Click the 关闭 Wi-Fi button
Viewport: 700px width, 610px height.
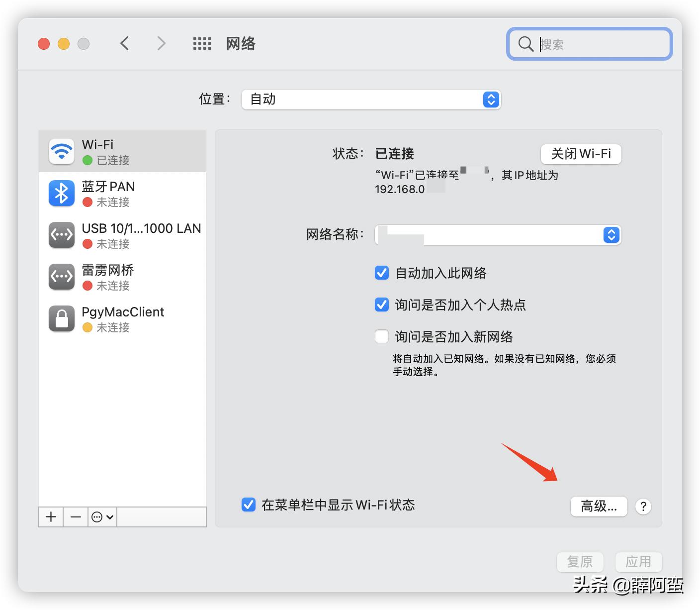[x=581, y=154]
